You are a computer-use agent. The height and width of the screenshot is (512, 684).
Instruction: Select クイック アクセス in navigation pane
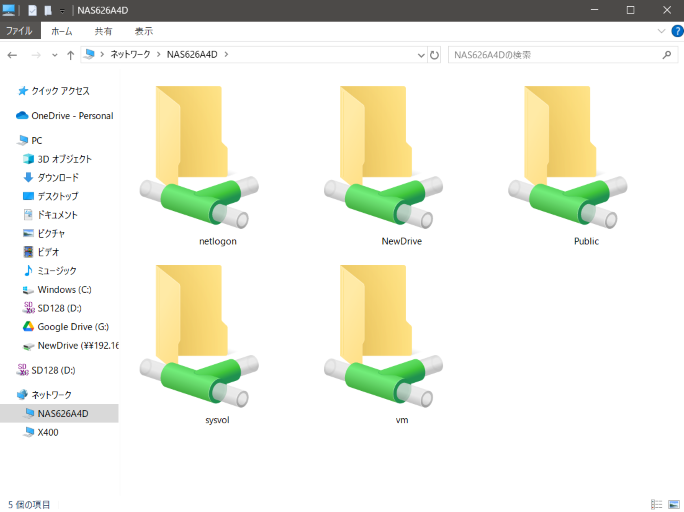point(60,91)
